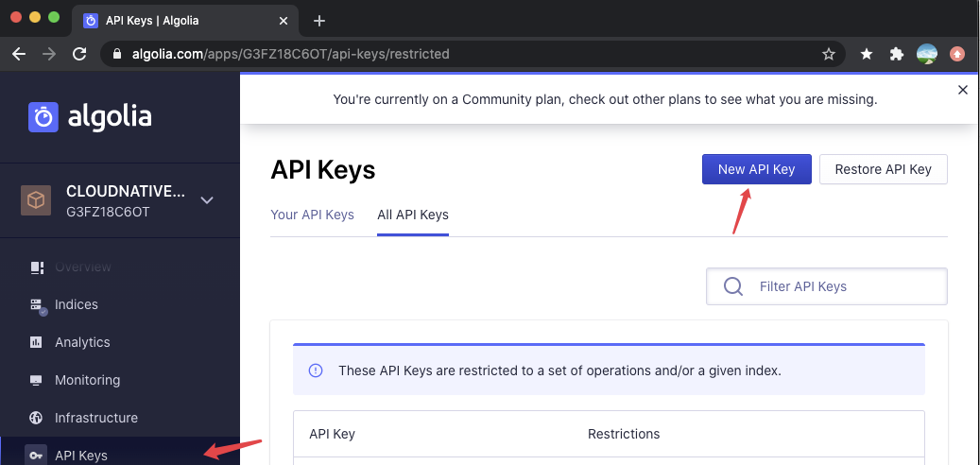Select the All API Keys tab
The width and height of the screenshot is (980, 465).
[413, 215]
